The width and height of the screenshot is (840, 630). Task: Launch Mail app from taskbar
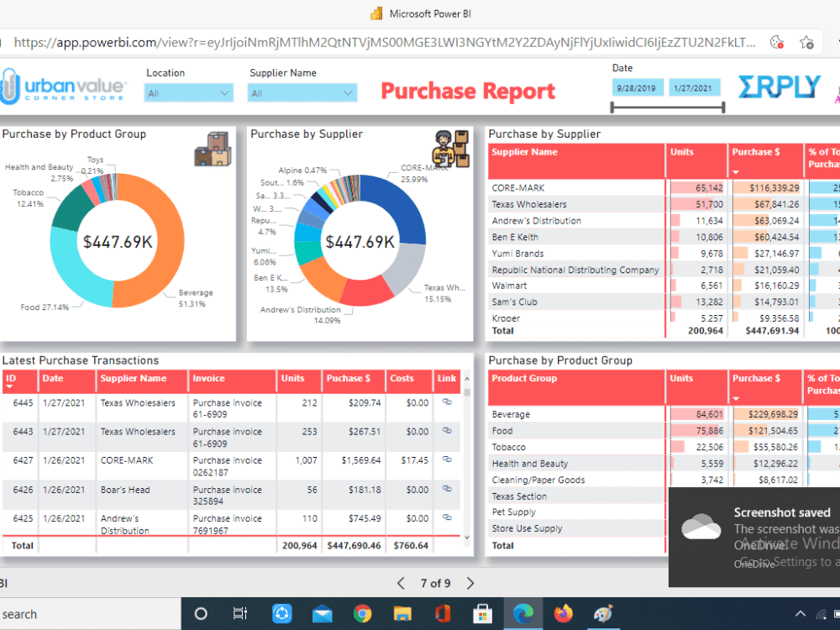pyautogui.click(x=322, y=614)
